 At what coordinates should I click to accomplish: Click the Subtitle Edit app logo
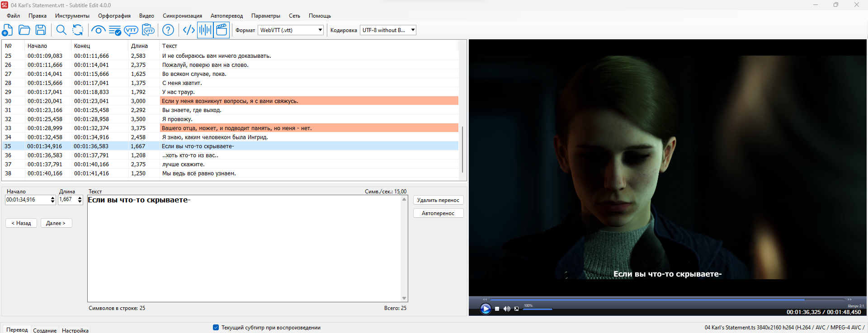pos(5,5)
